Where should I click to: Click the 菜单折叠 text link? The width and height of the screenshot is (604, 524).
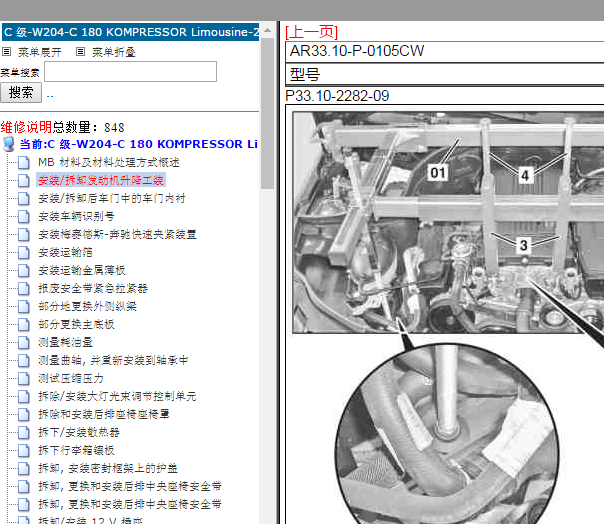tap(114, 52)
